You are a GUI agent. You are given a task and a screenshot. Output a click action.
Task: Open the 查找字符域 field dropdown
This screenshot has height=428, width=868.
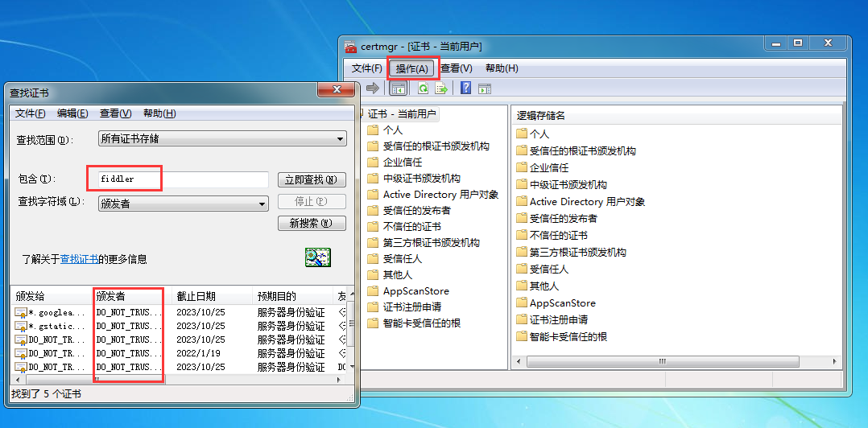pos(184,204)
